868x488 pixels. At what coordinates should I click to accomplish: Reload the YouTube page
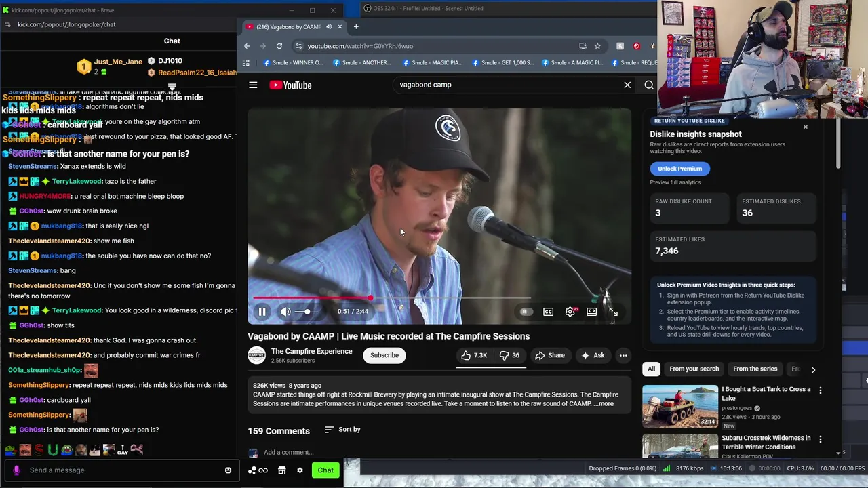(279, 46)
